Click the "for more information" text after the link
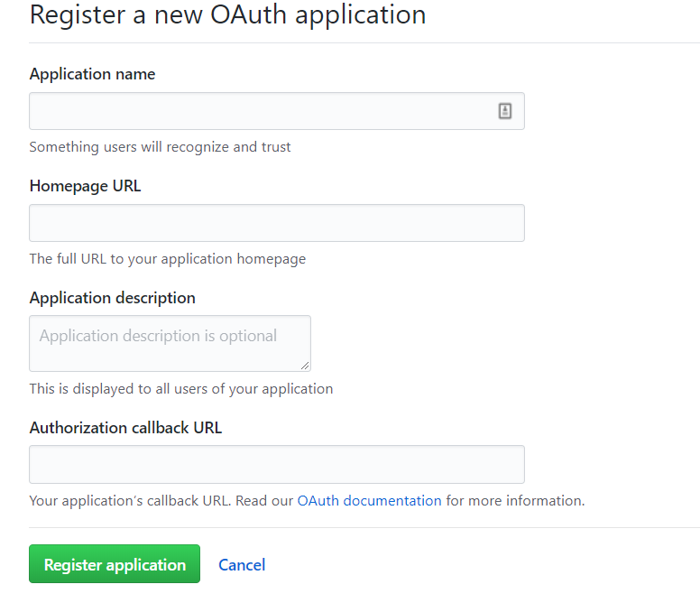This screenshot has height=603, width=700. [514, 500]
